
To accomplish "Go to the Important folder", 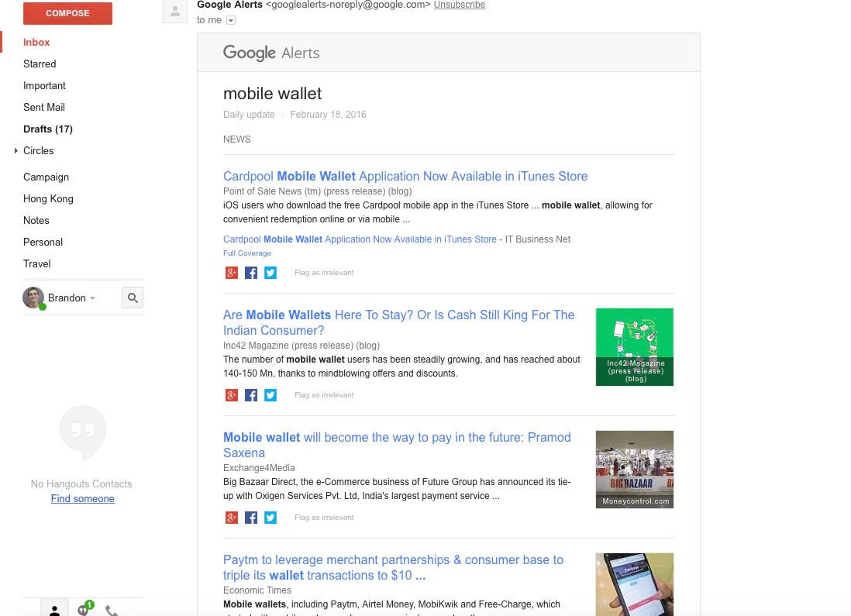I will coord(44,86).
